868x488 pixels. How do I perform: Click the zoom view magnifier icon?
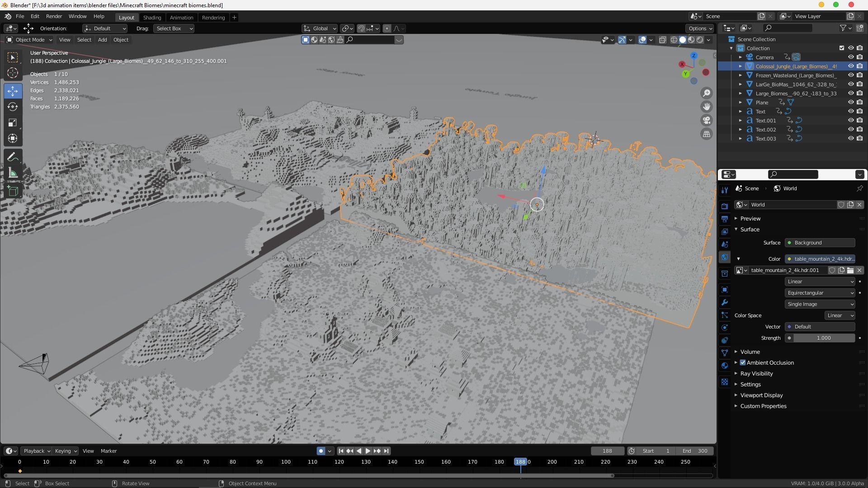pos(706,94)
